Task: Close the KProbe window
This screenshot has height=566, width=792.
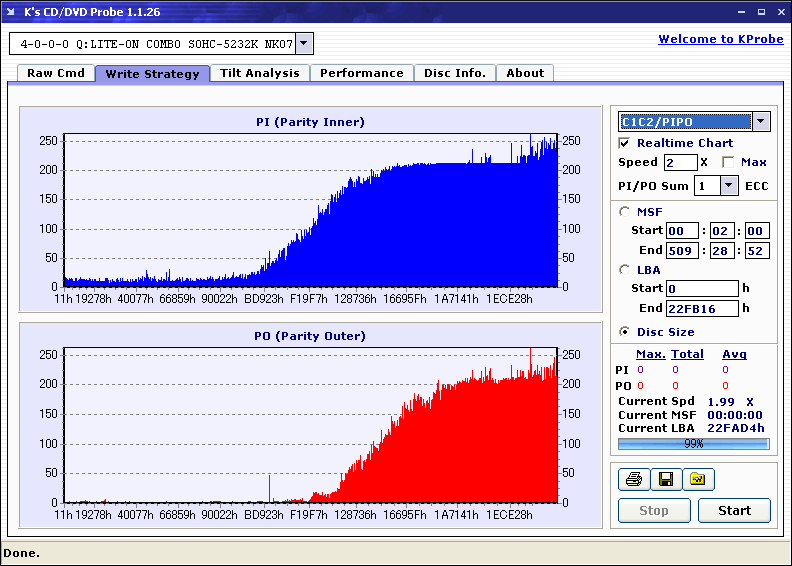Action: pos(781,12)
